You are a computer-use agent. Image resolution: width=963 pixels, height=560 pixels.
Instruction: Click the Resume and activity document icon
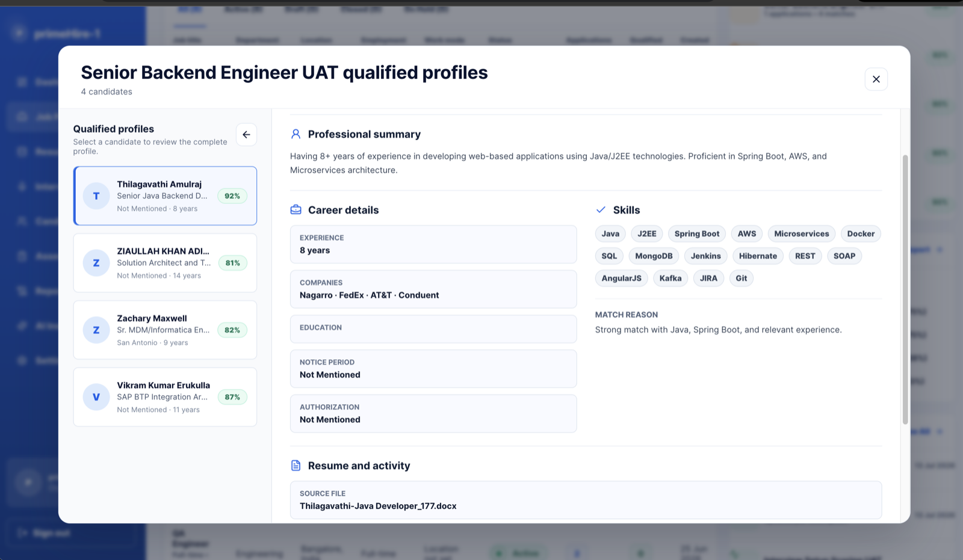click(x=296, y=466)
